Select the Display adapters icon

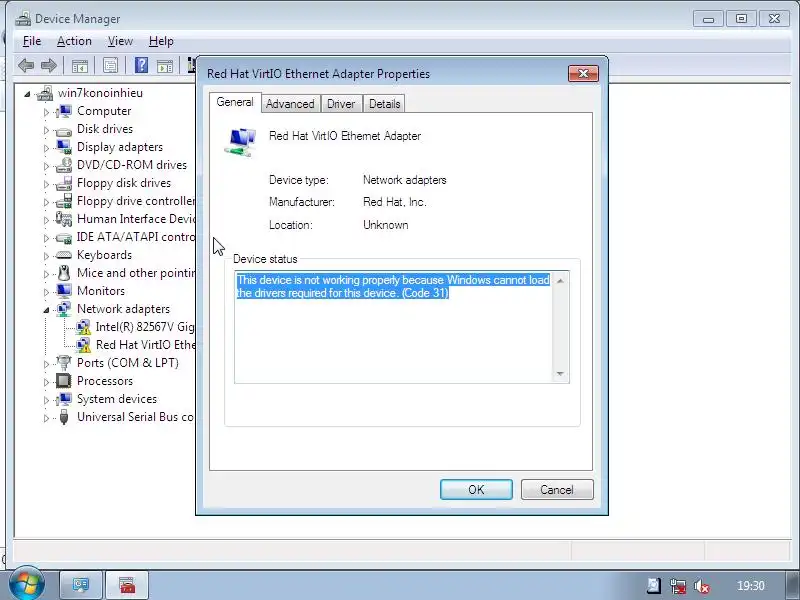[64, 147]
